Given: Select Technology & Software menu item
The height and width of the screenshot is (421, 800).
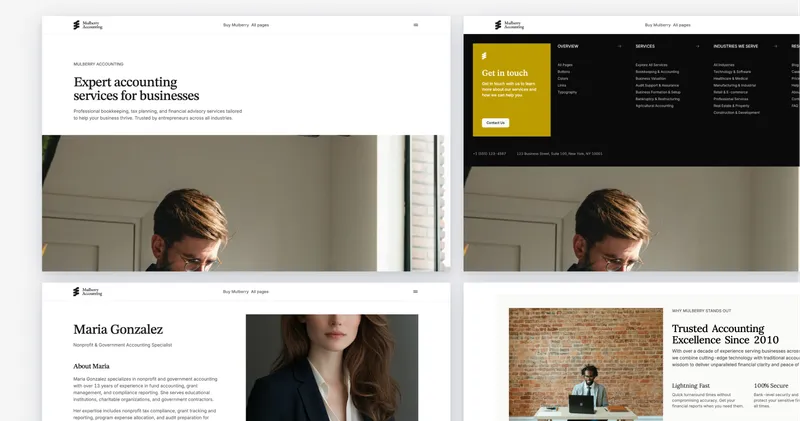Looking at the screenshot, I should 732,72.
